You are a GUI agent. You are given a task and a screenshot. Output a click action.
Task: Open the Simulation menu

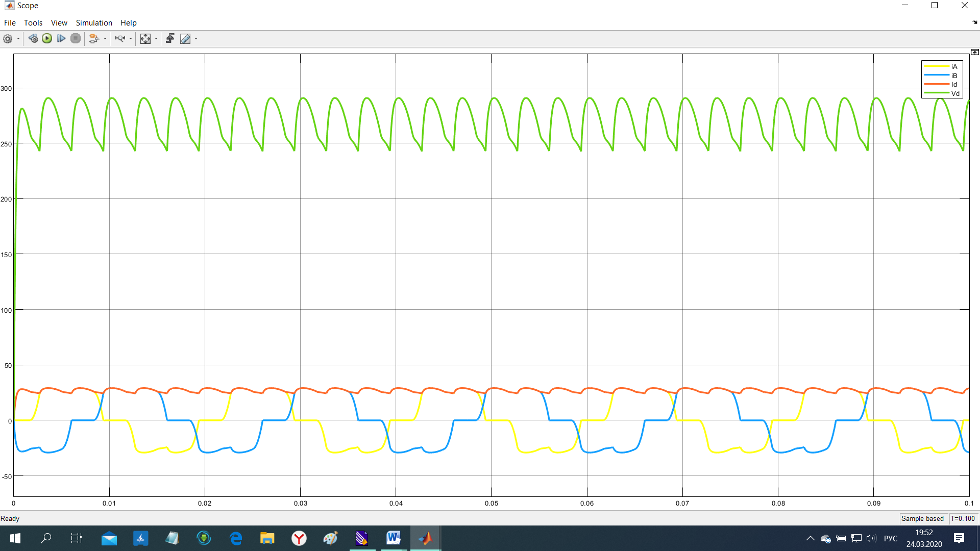point(94,23)
